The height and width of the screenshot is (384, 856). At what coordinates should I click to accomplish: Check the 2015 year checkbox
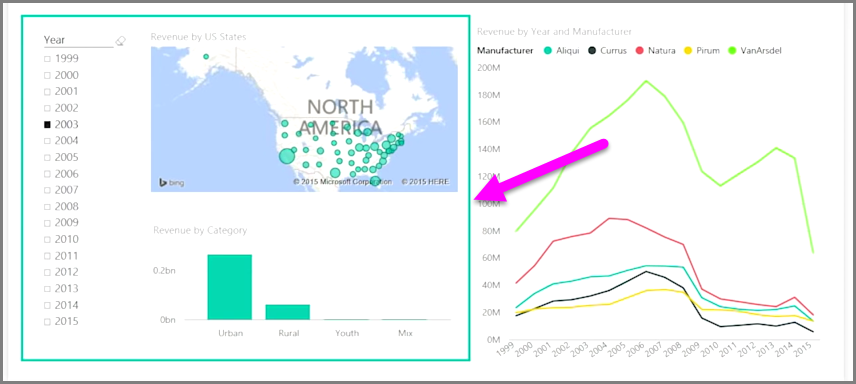[47, 321]
